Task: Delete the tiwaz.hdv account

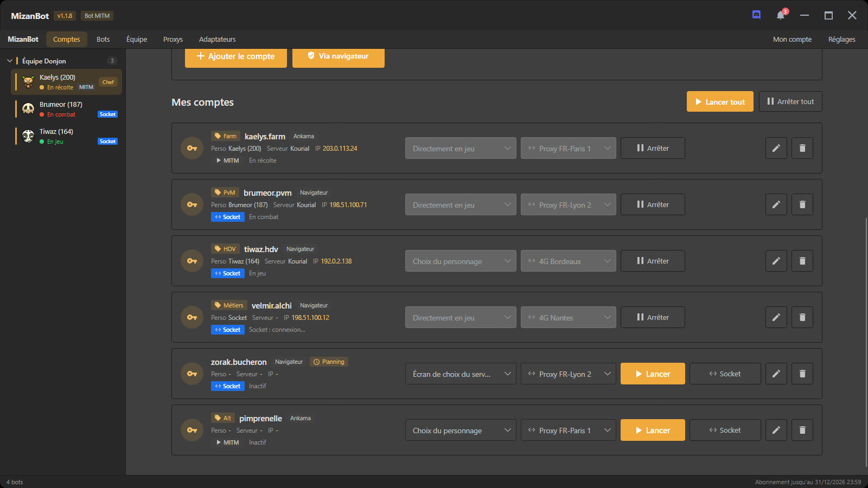Action: tap(802, 261)
